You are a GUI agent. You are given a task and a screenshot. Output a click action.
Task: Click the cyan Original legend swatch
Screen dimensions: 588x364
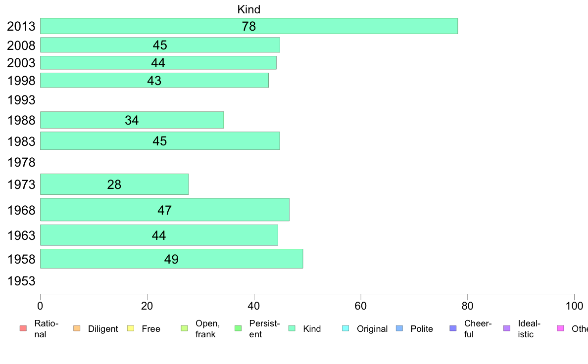click(345, 328)
